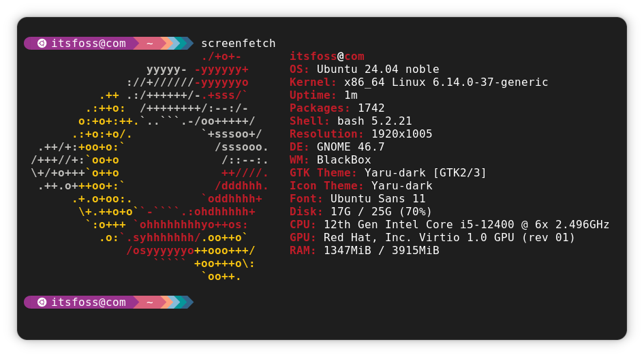
Task: Click the itsfoss@com header in the screenfetch output
Action: point(327,57)
